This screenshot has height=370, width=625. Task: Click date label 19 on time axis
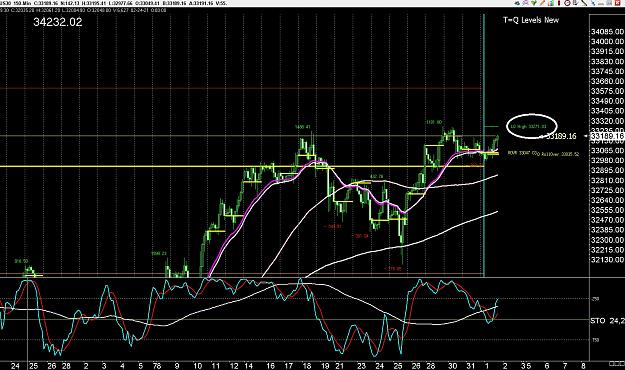pyautogui.click(x=325, y=365)
